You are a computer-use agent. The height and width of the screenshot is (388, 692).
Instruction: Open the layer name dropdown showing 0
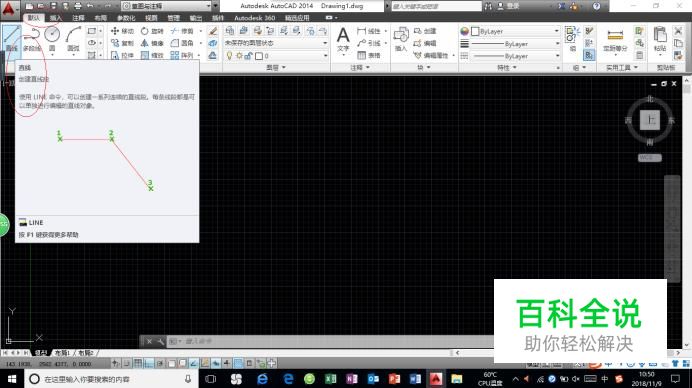(276, 56)
